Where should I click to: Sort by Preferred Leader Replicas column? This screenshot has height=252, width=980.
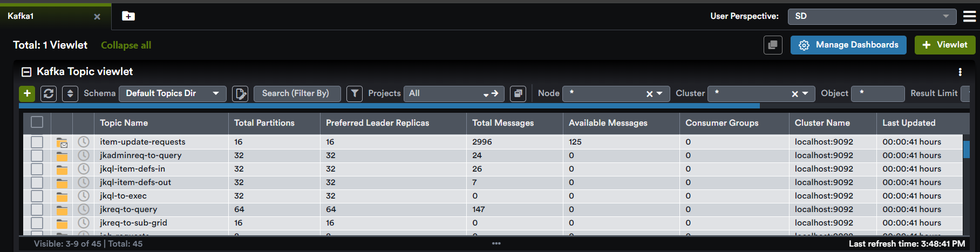click(377, 123)
